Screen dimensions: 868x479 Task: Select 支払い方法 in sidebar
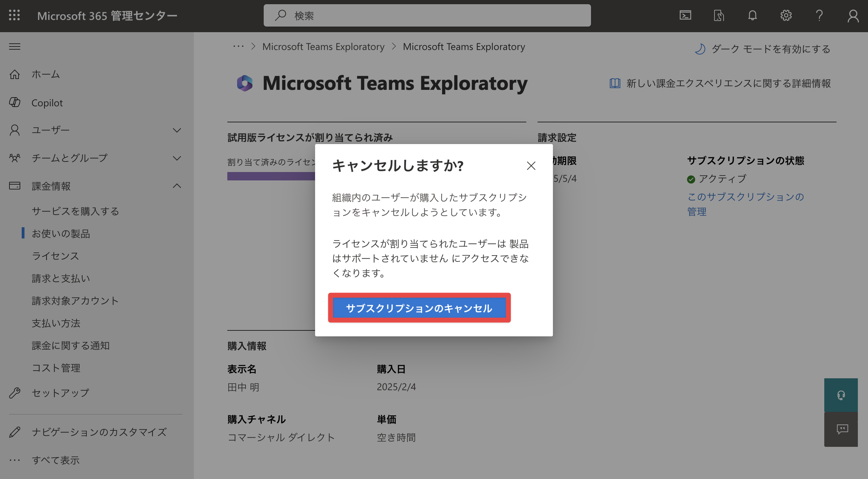point(56,323)
